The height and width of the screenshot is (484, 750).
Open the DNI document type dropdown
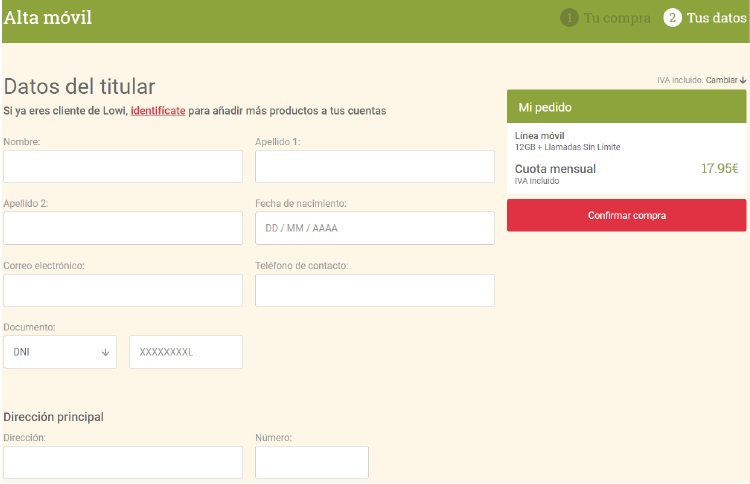[60, 352]
